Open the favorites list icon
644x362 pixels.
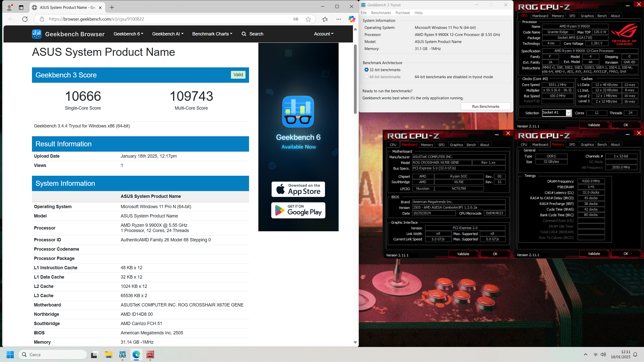(325, 19)
